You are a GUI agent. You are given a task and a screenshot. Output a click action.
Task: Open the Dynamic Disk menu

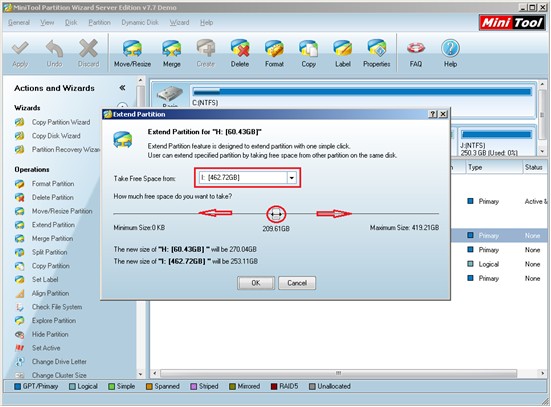pos(140,22)
